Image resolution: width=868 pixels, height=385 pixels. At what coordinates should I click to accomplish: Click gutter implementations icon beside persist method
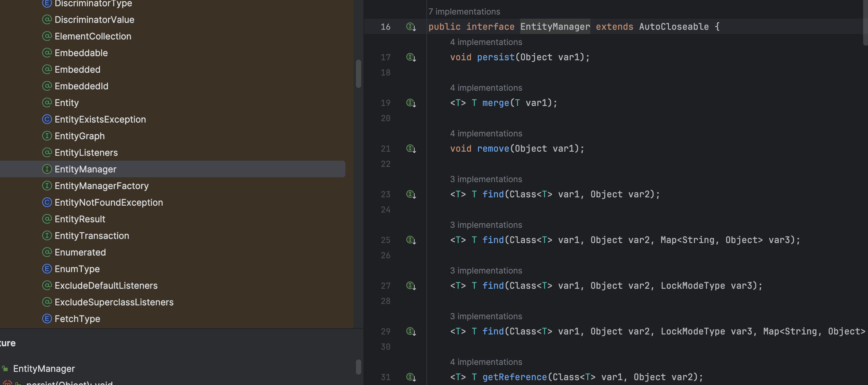[x=411, y=57]
